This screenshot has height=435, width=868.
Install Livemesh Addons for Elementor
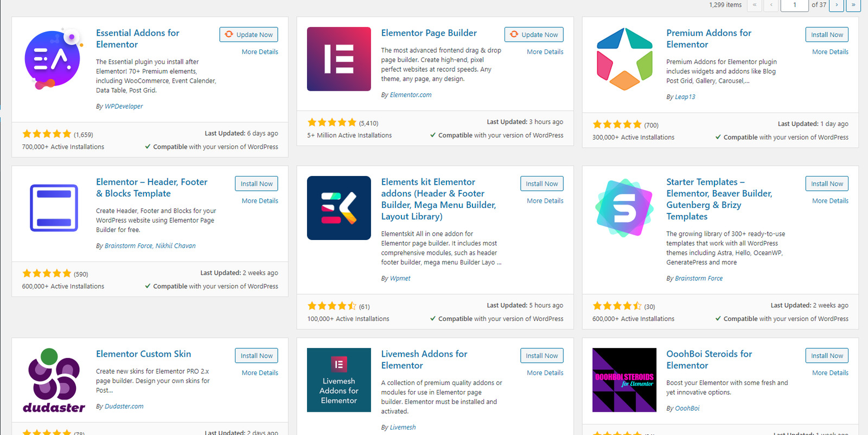(x=541, y=356)
